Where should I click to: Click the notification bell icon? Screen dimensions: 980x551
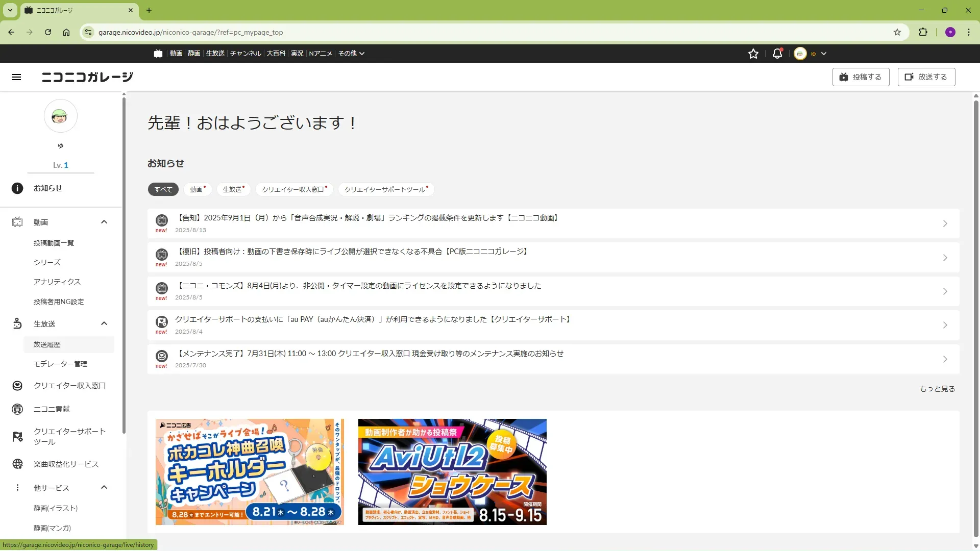pos(777,54)
